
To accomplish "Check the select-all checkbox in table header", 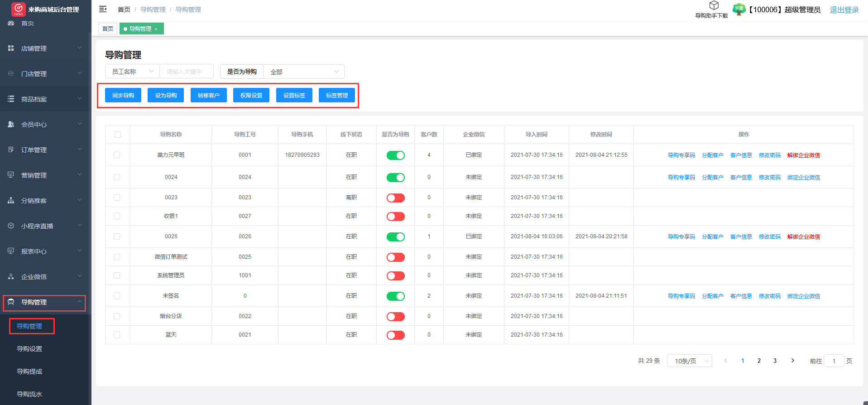I will click(x=118, y=135).
